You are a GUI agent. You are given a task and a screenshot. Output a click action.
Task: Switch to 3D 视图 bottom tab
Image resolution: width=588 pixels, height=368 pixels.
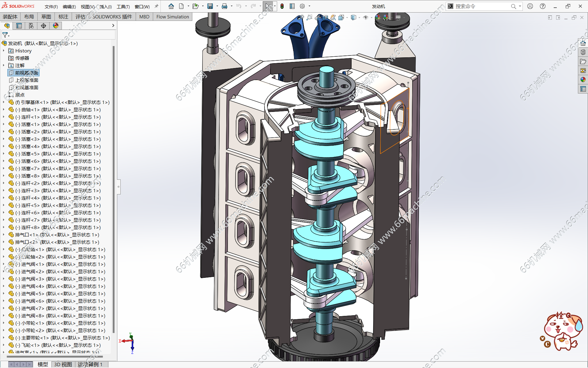point(63,364)
